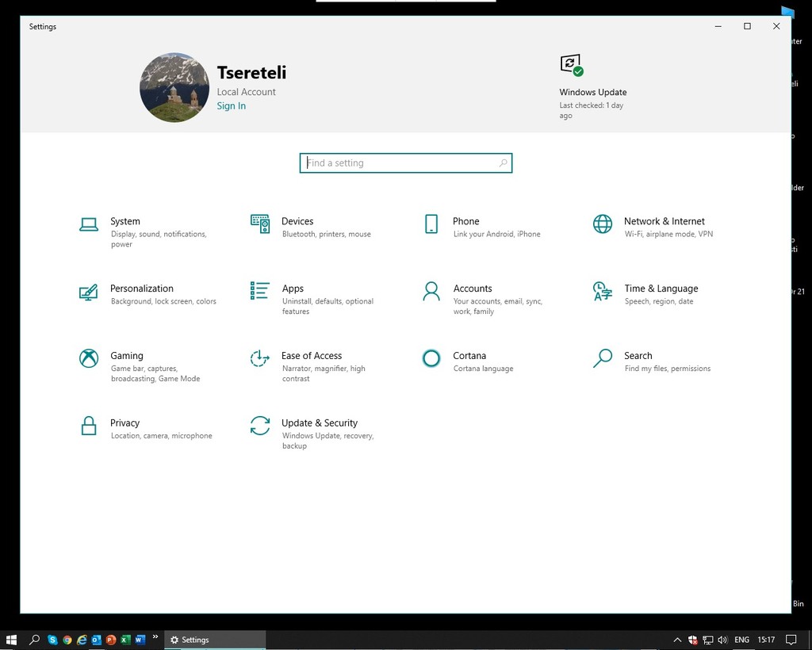Open the Cortana settings label

(x=469, y=356)
